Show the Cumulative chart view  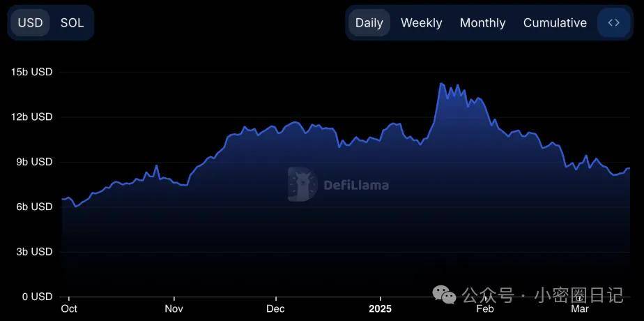tap(555, 22)
